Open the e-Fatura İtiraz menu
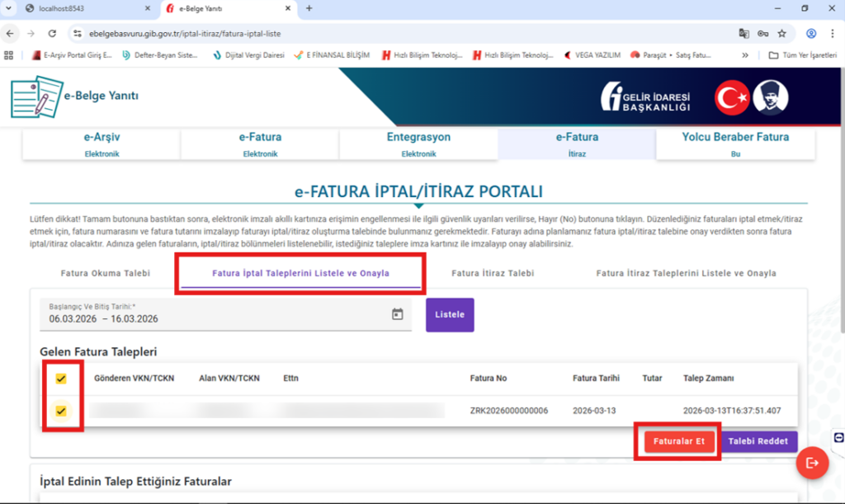 [x=577, y=144]
